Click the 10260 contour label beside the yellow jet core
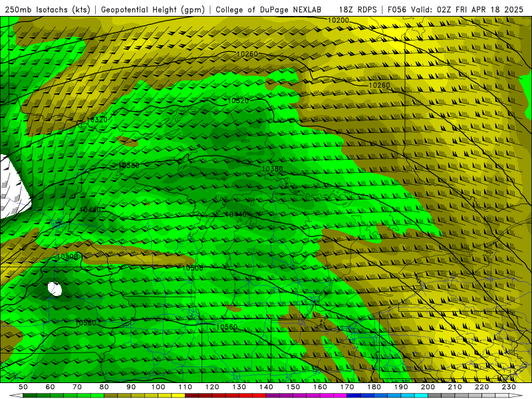Screen dimensions: 532x399 tap(379, 85)
